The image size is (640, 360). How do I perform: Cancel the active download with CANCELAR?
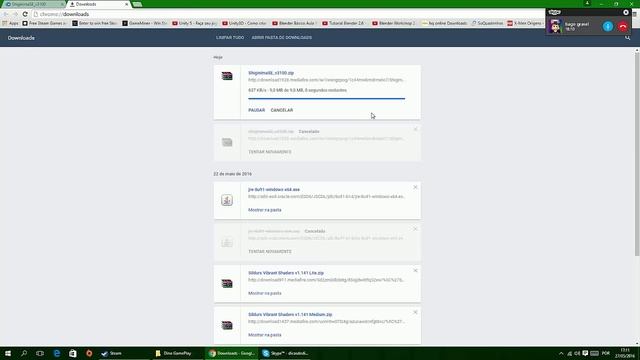click(282, 110)
